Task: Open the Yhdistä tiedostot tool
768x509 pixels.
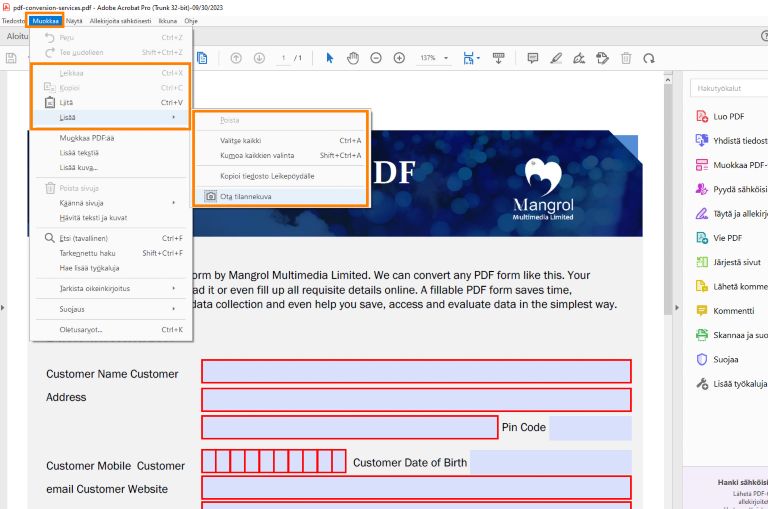Action: [731, 141]
